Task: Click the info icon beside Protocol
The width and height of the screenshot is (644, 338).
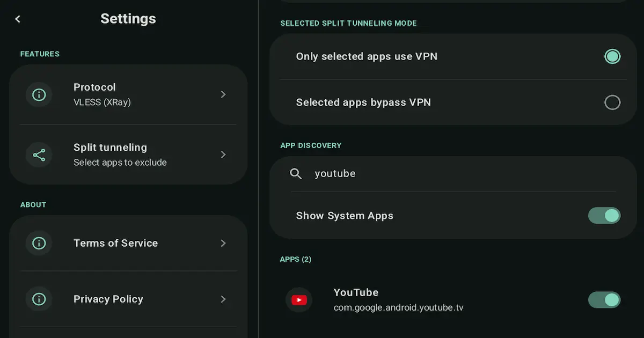Action: [39, 94]
